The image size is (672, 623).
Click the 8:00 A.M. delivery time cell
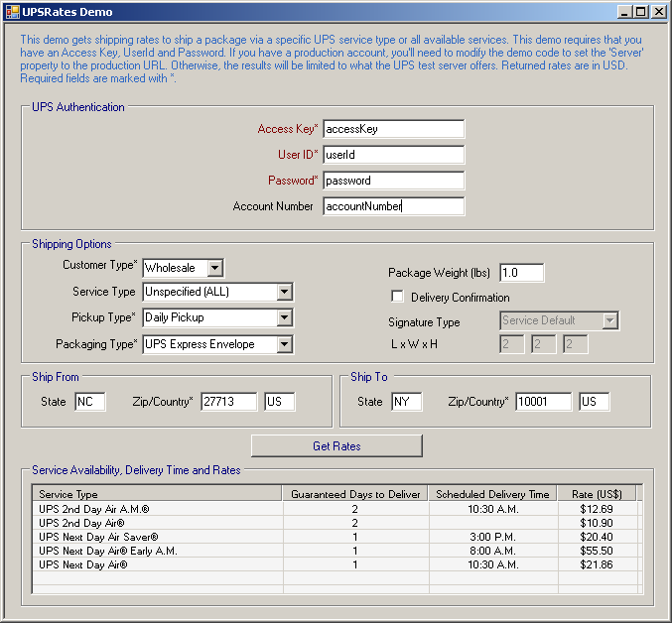click(x=493, y=551)
